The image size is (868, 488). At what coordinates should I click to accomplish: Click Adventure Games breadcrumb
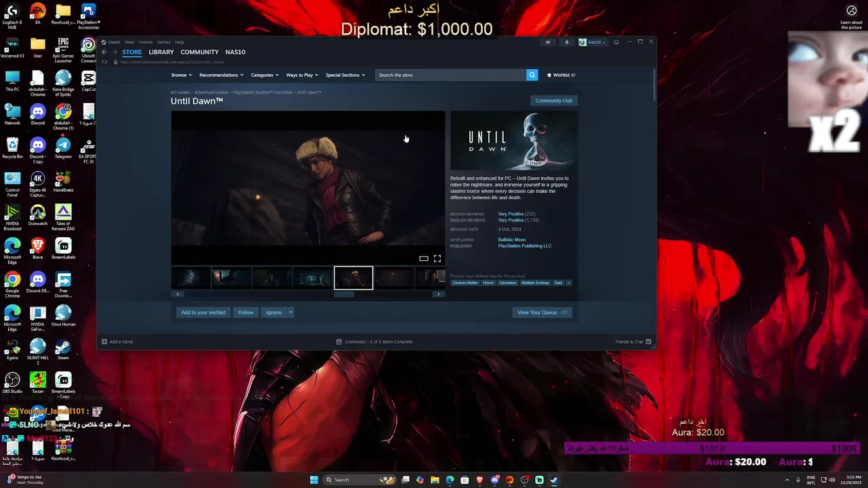click(212, 92)
